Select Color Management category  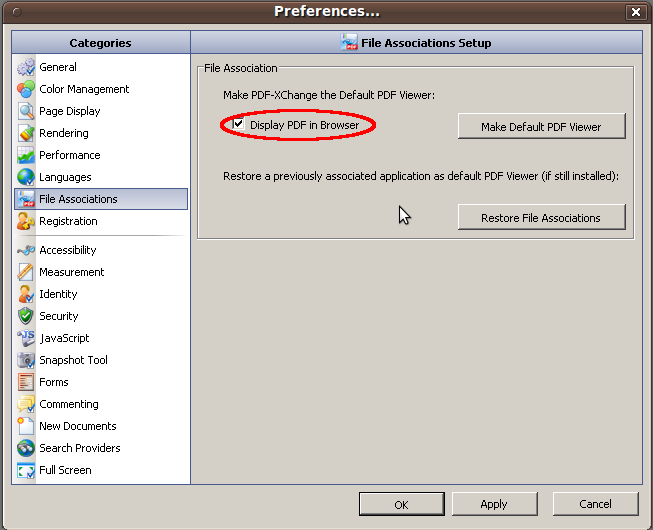pos(84,89)
